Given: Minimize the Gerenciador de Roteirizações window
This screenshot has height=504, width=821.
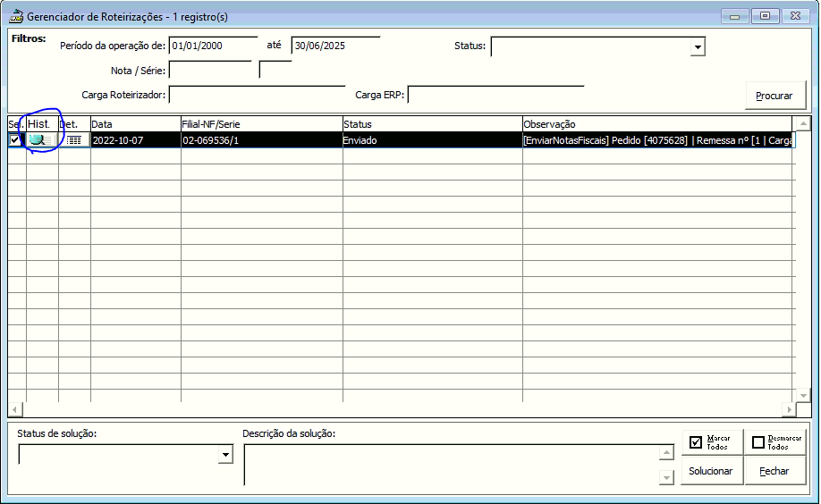Looking at the screenshot, I should [x=734, y=16].
